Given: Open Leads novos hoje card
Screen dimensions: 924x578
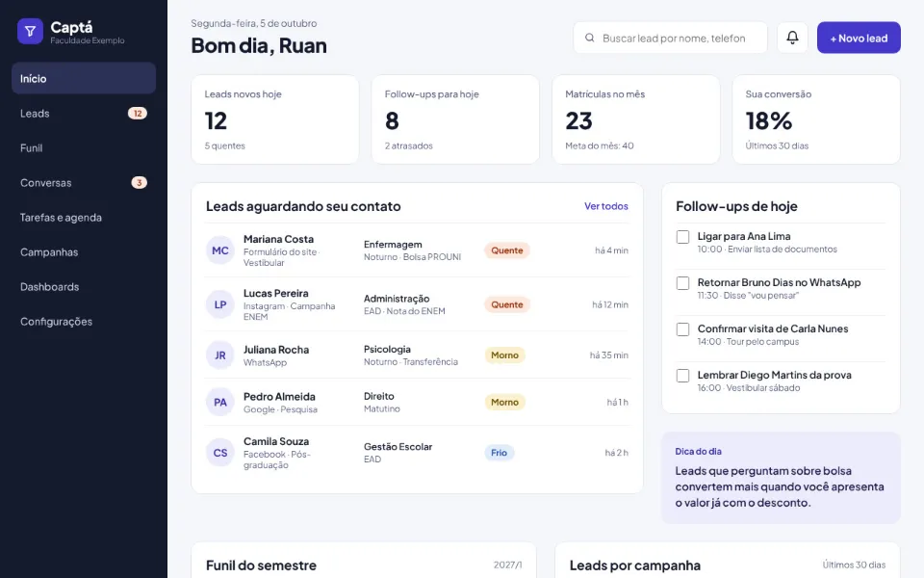Looking at the screenshot, I should [x=275, y=119].
